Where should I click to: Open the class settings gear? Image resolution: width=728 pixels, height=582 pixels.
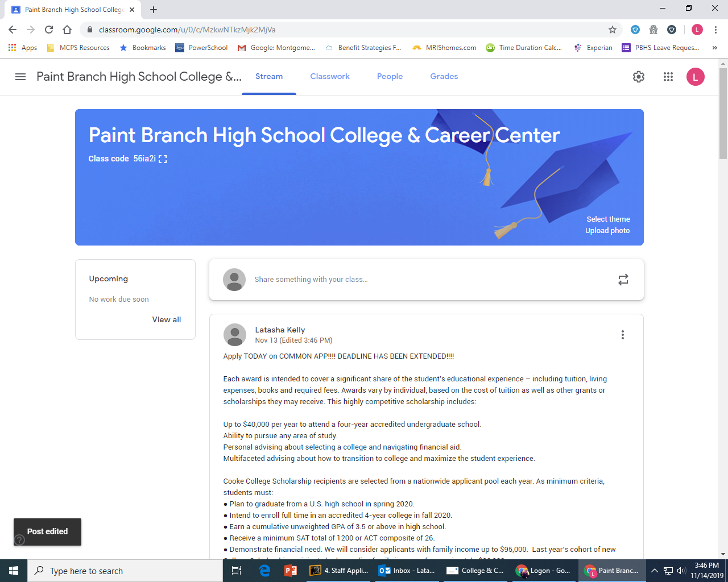(x=638, y=77)
